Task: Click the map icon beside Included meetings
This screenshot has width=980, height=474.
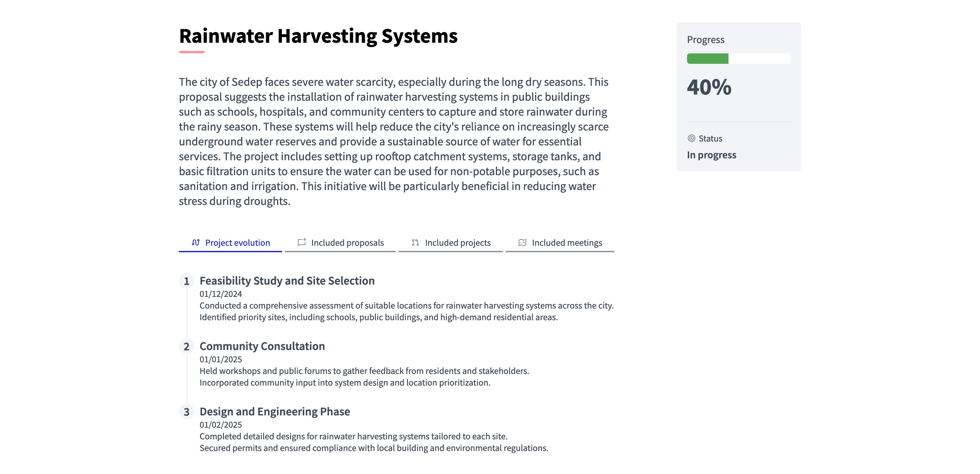Action: pyautogui.click(x=522, y=242)
